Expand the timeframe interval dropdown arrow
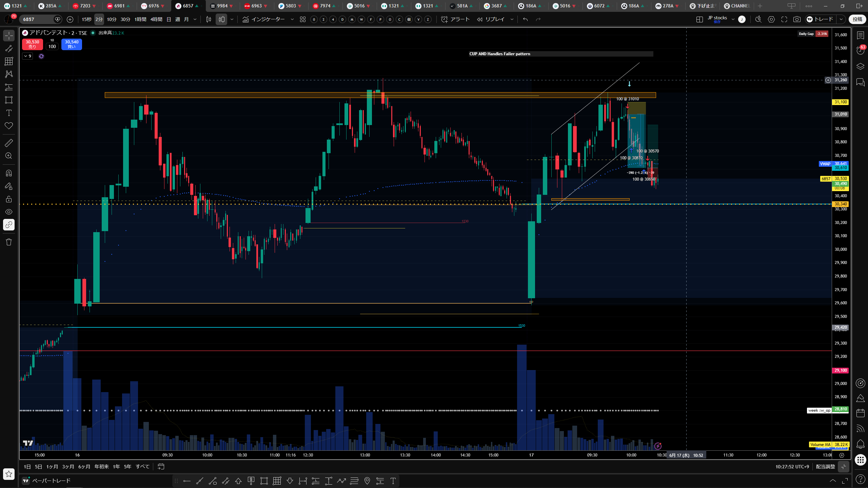 pyautogui.click(x=195, y=19)
